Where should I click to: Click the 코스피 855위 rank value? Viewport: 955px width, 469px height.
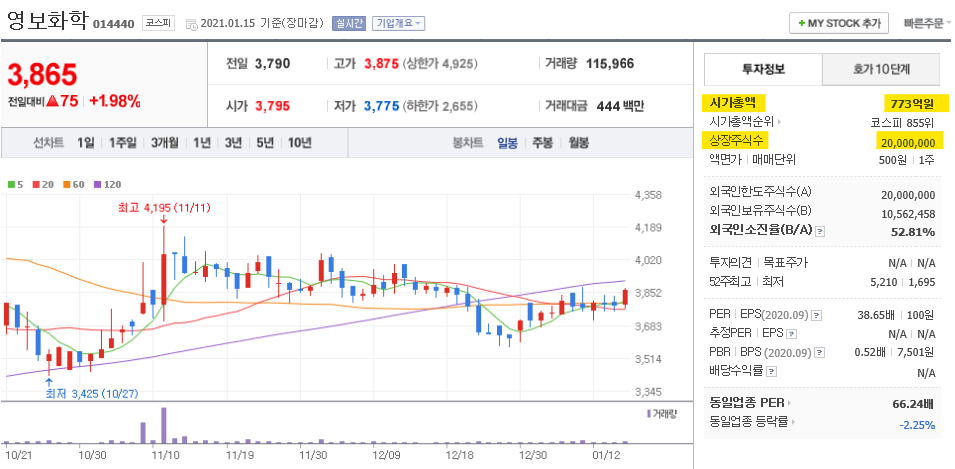(x=904, y=122)
